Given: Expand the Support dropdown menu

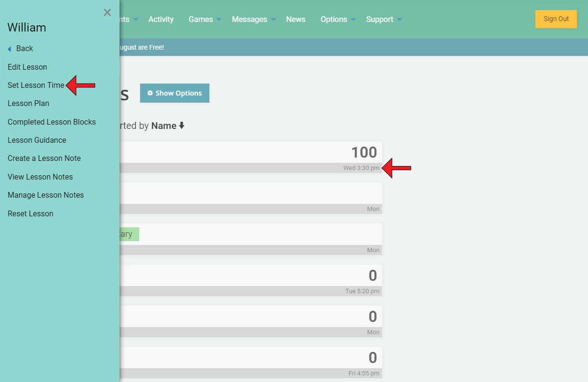Looking at the screenshot, I should click(384, 20).
